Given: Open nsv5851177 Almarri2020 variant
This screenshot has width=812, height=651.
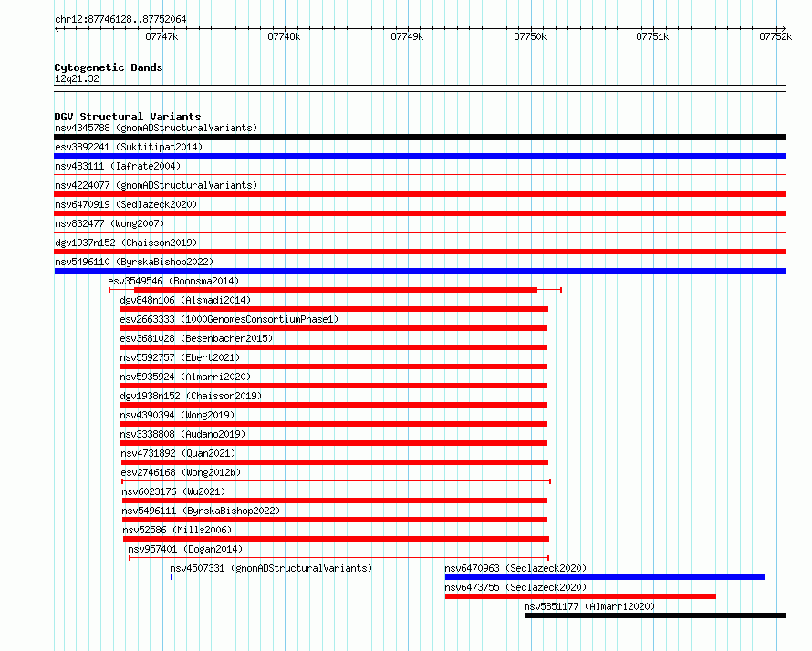Looking at the screenshot, I should pyautogui.click(x=589, y=606).
